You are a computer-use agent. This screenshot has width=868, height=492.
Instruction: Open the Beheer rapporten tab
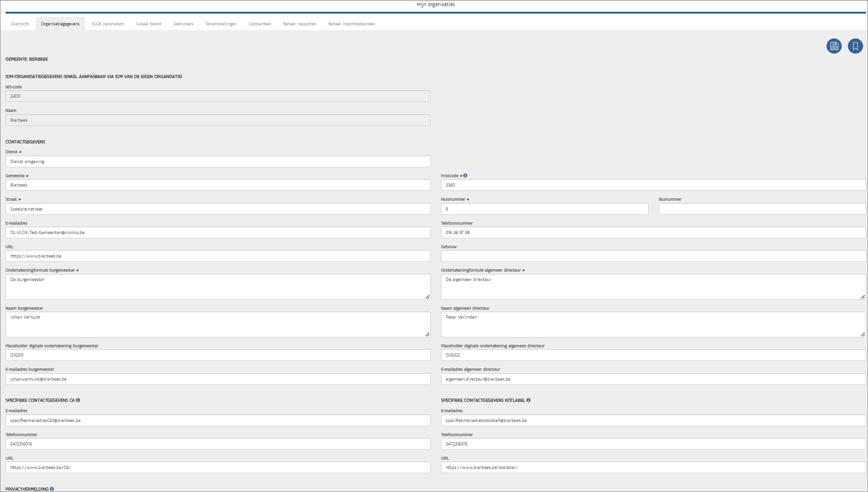300,24
